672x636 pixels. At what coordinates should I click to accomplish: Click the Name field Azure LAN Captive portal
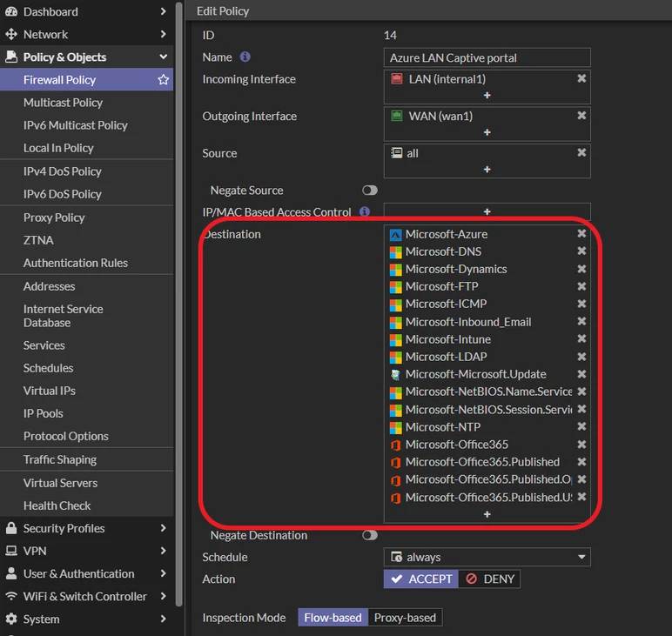coord(487,57)
